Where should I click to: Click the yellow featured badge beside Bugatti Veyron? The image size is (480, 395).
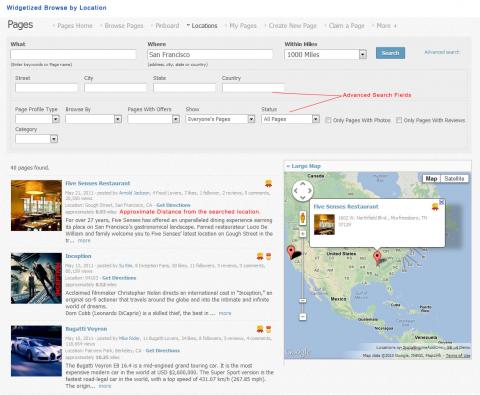(260, 329)
